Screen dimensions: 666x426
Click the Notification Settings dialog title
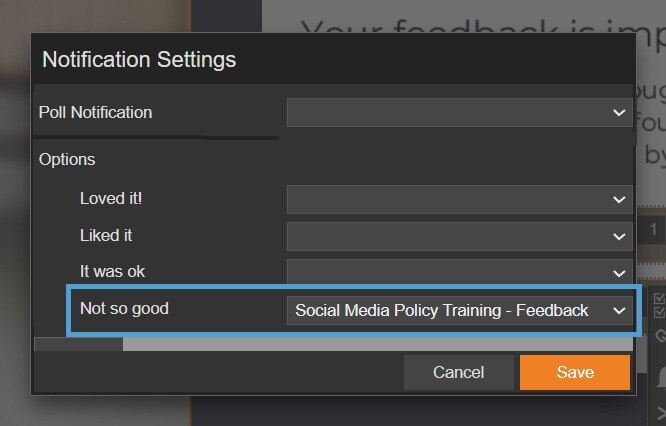coord(139,59)
